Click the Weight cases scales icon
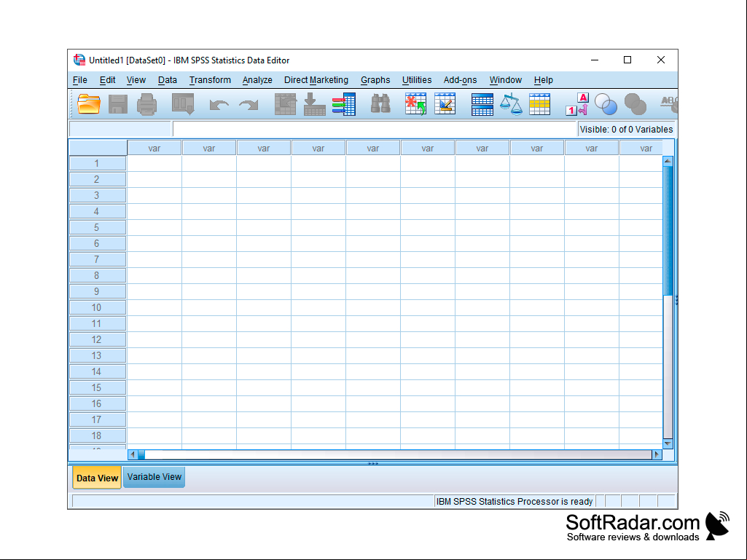The image size is (747, 560). point(511,104)
